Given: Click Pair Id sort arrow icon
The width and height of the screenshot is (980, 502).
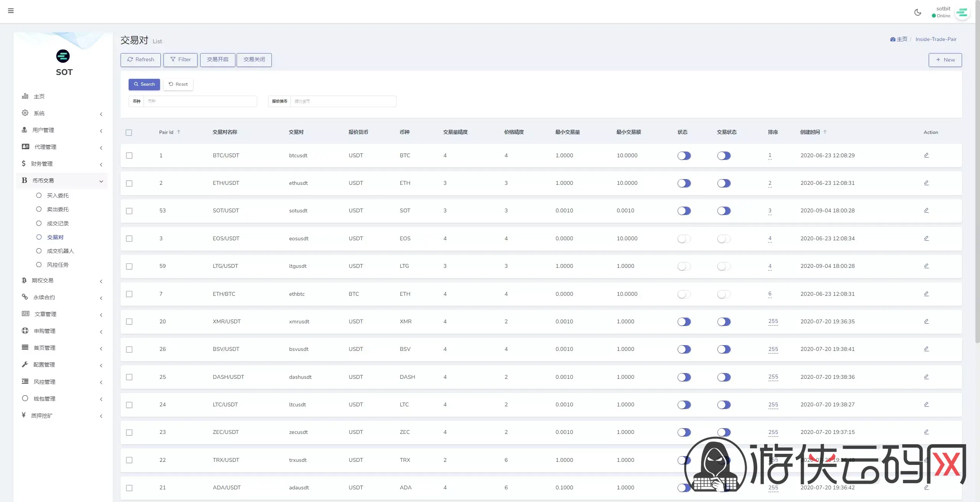Looking at the screenshot, I should pyautogui.click(x=178, y=132).
